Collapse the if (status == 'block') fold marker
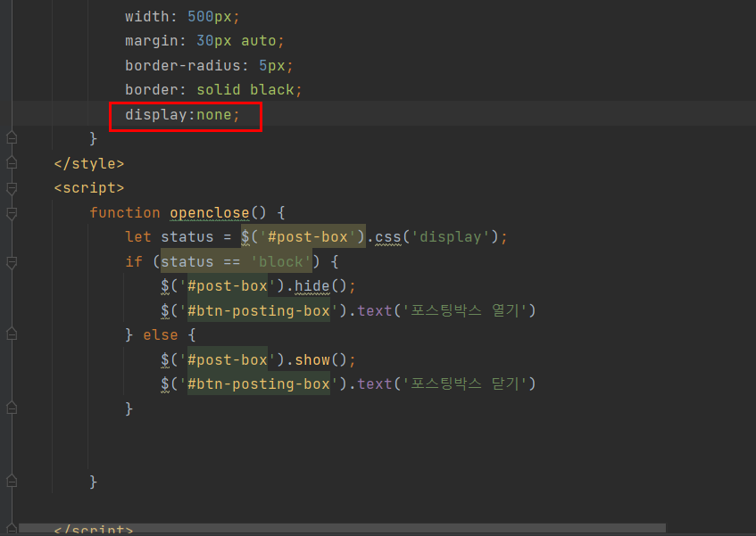 coord(12,262)
